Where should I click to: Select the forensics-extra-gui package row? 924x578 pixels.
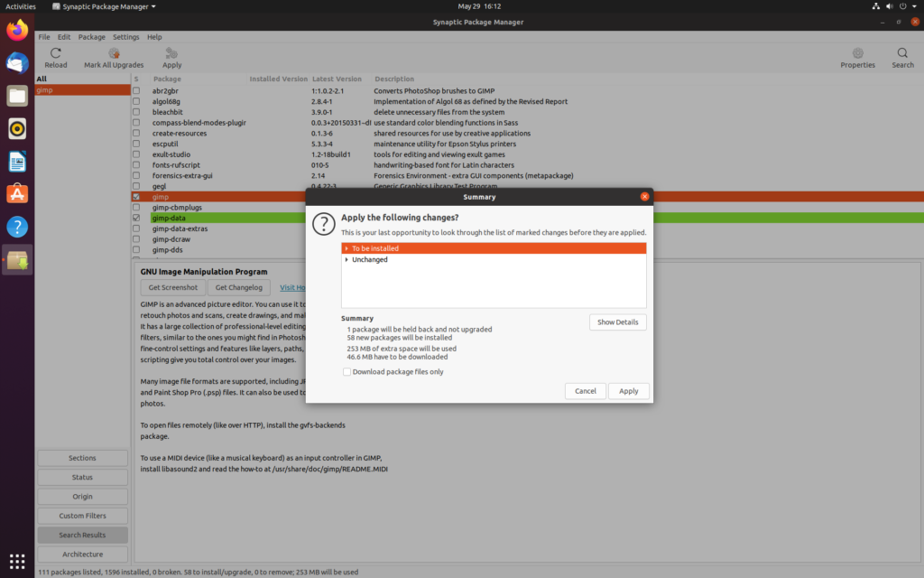[527, 176]
